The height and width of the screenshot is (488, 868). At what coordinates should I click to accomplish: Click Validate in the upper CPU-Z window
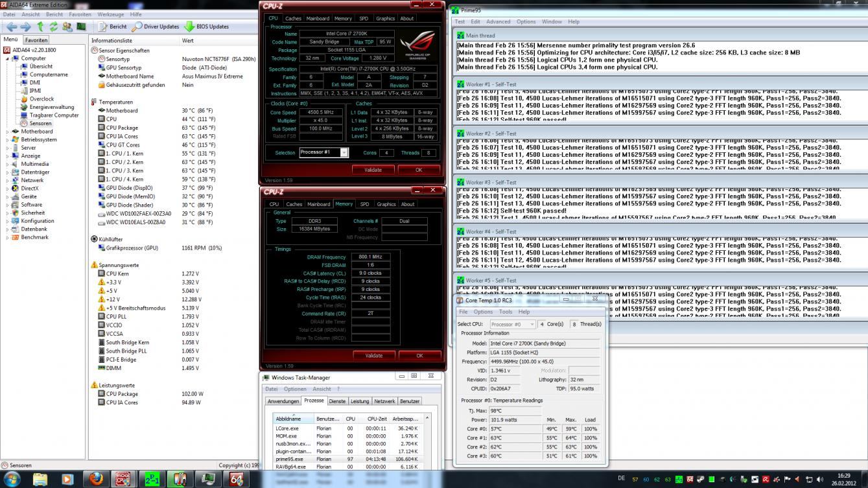click(x=373, y=170)
